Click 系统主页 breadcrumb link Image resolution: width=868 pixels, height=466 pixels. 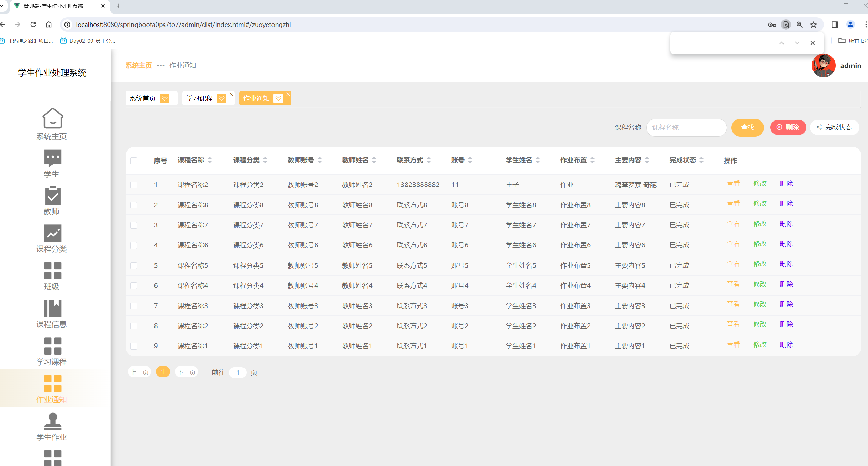[x=139, y=65]
